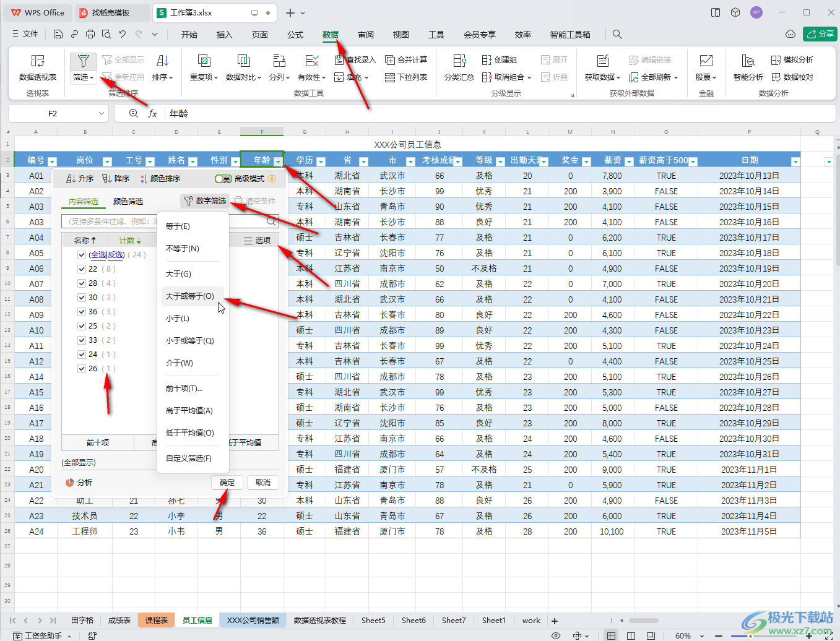Open the 姓名 column filter dropdown

click(193, 161)
